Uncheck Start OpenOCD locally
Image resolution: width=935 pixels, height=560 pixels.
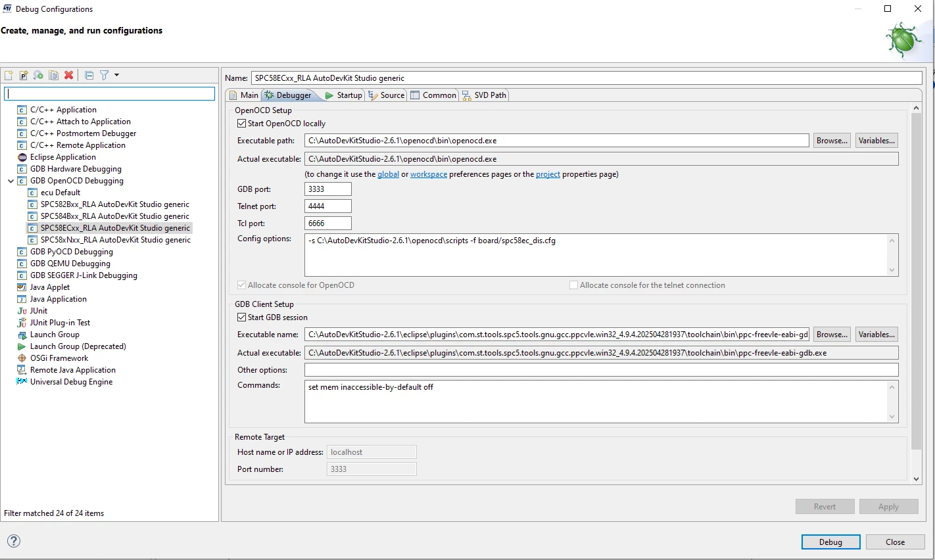point(241,124)
